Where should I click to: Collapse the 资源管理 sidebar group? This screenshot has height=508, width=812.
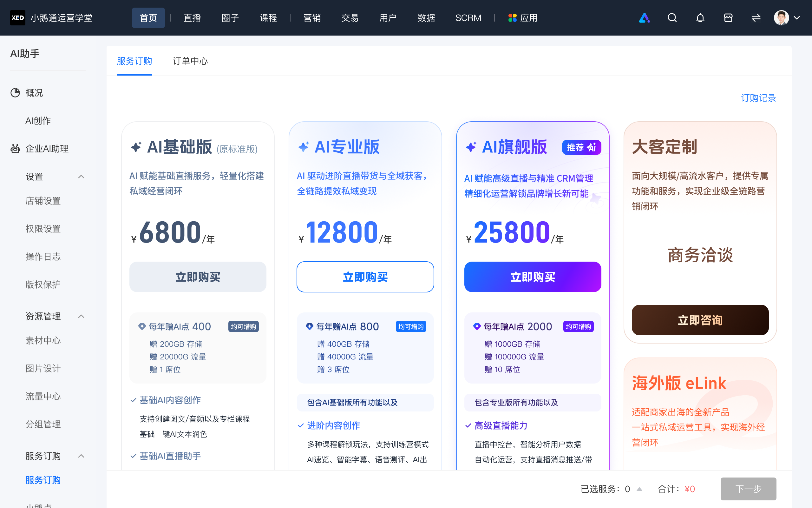(x=81, y=316)
